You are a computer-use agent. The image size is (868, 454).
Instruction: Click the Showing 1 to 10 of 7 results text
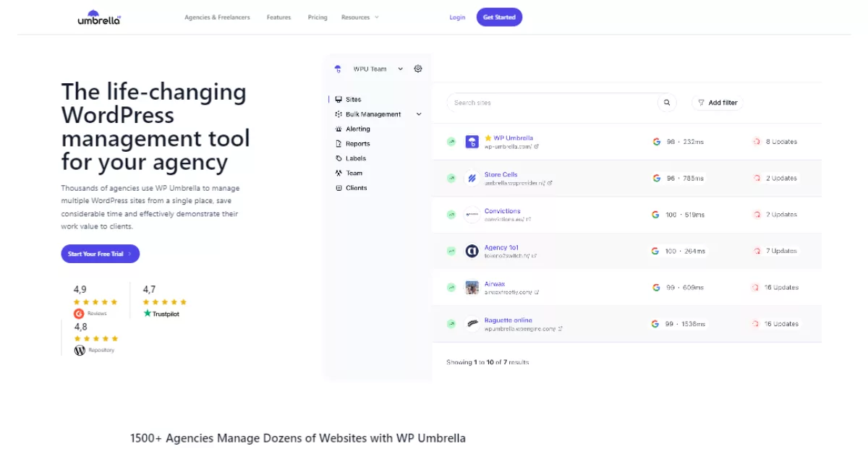click(488, 361)
